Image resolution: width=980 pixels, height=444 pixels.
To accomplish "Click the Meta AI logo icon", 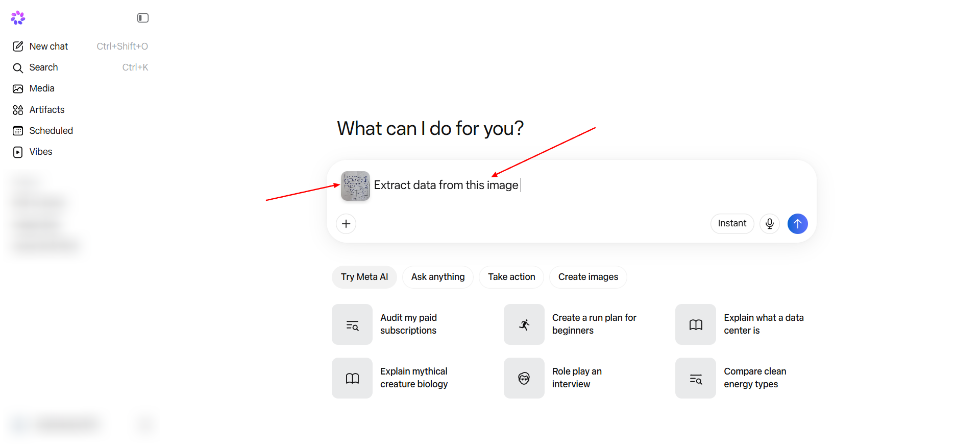I will [x=18, y=18].
